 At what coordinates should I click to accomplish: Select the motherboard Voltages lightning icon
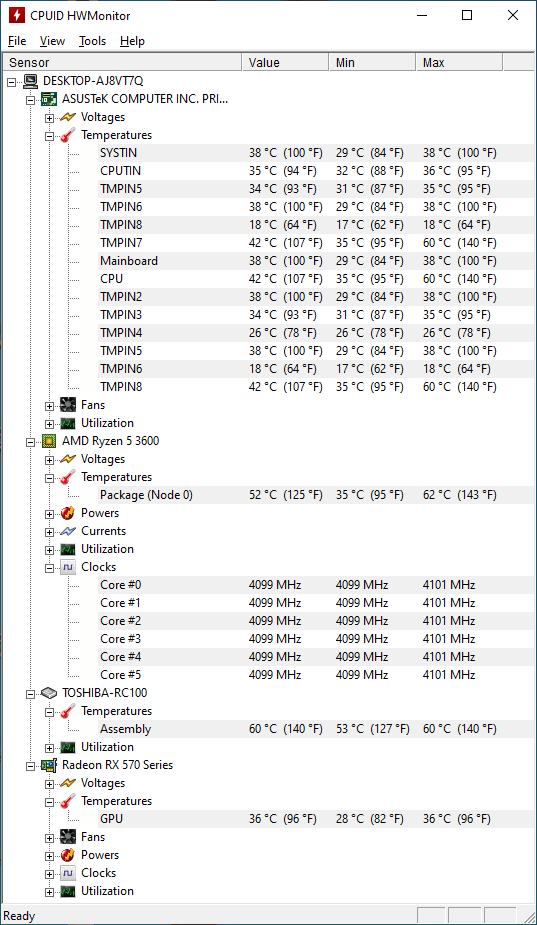pyautogui.click(x=68, y=117)
